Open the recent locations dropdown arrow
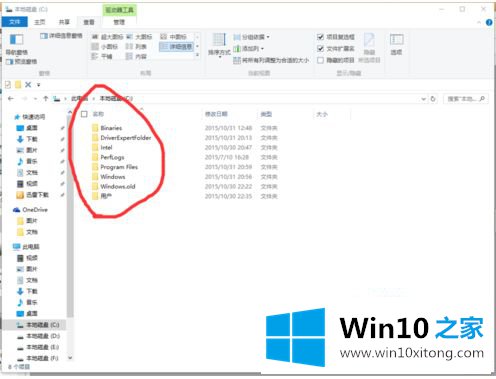 point(35,99)
